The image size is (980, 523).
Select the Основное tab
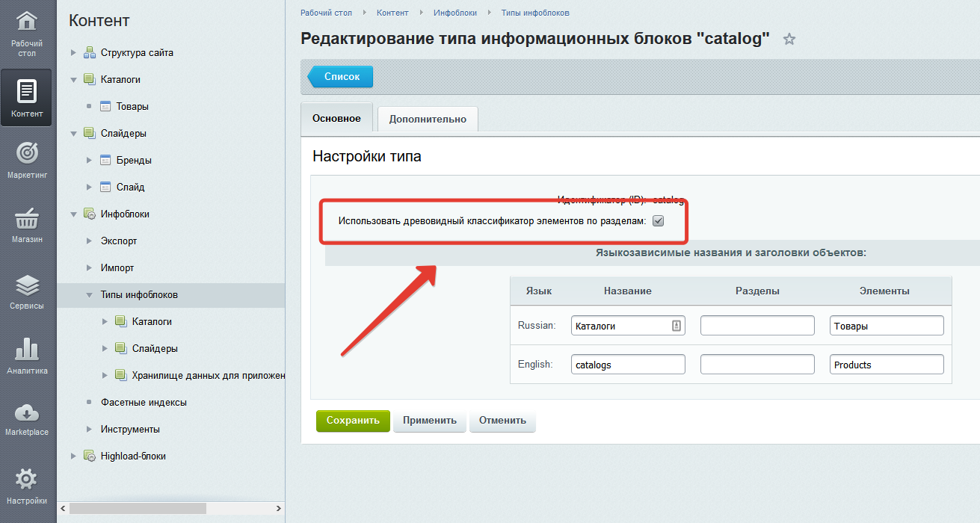tap(336, 118)
